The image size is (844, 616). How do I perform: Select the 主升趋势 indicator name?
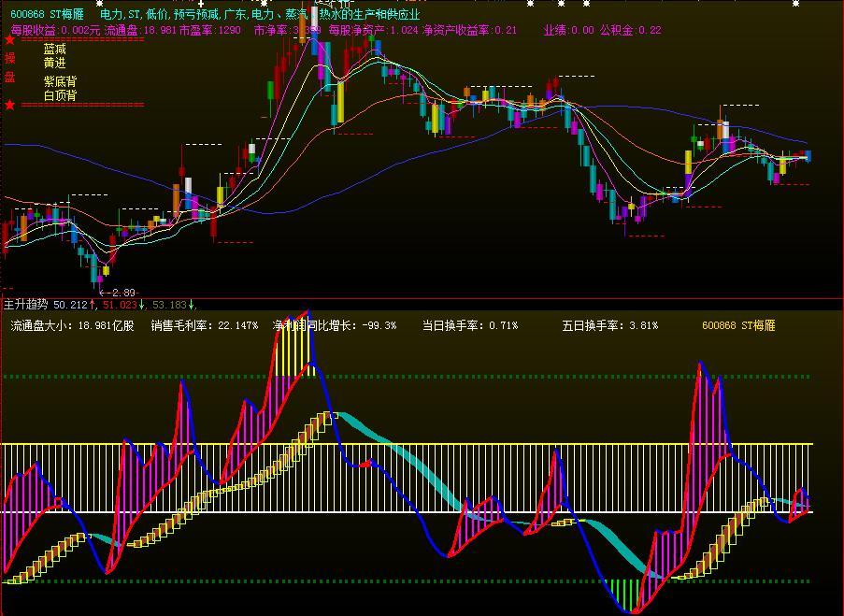point(26,305)
